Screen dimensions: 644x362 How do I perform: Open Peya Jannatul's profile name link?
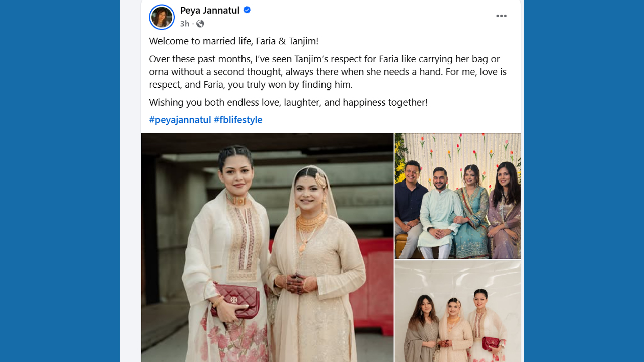(210, 10)
